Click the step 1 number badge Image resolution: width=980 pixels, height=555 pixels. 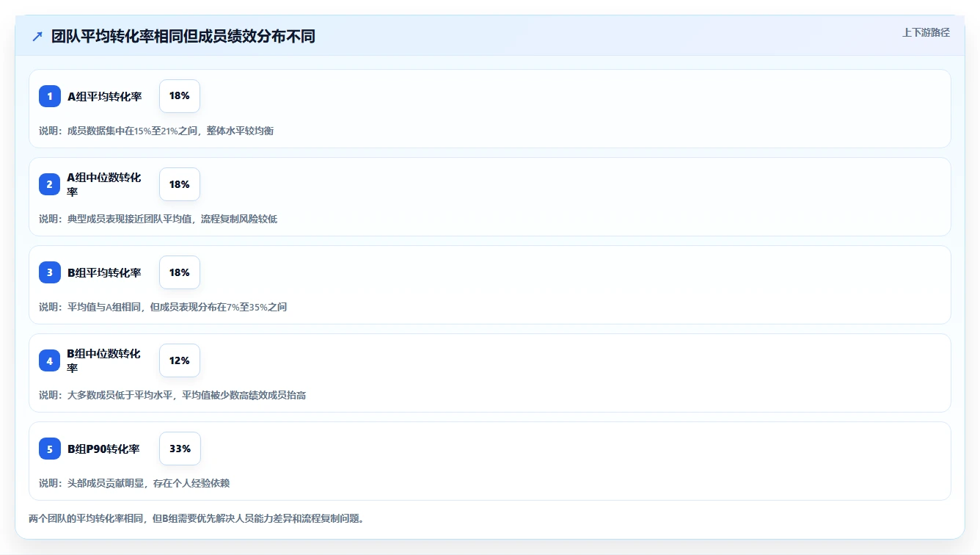(x=50, y=96)
